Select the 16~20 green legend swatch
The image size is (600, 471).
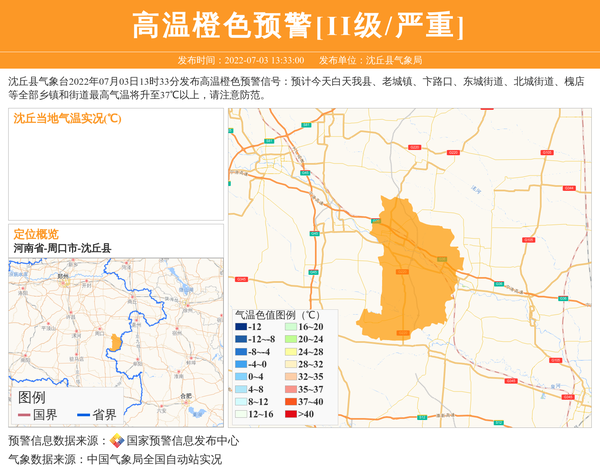coord(290,327)
